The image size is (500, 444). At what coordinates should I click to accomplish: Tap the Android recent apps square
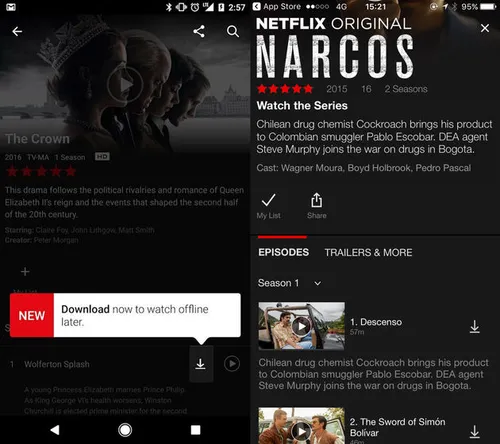click(x=196, y=430)
